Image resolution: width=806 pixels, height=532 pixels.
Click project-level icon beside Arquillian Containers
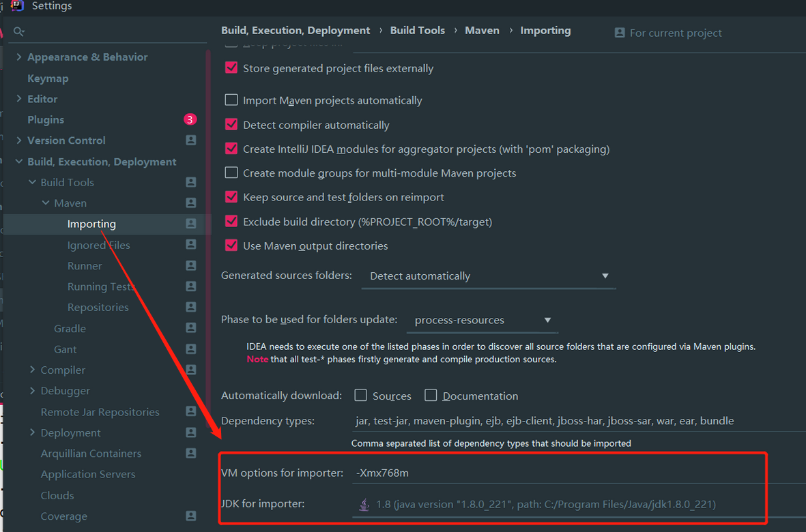click(190, 453)
